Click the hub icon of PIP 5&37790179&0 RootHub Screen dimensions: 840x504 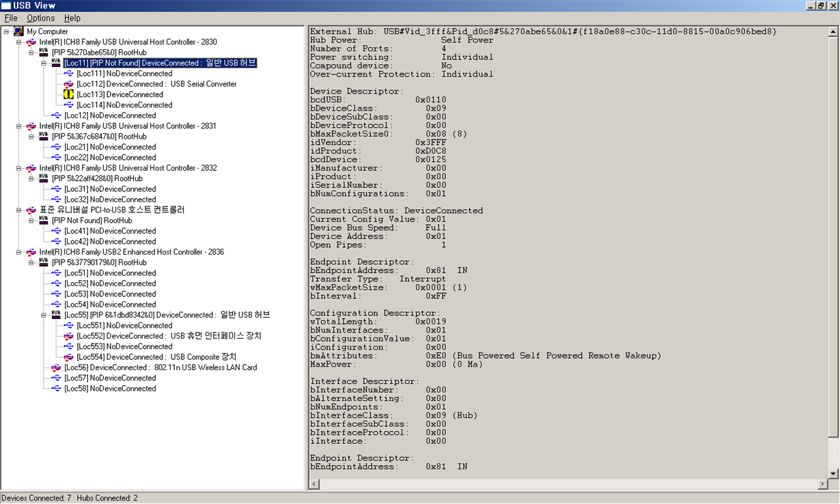(44, 262)
